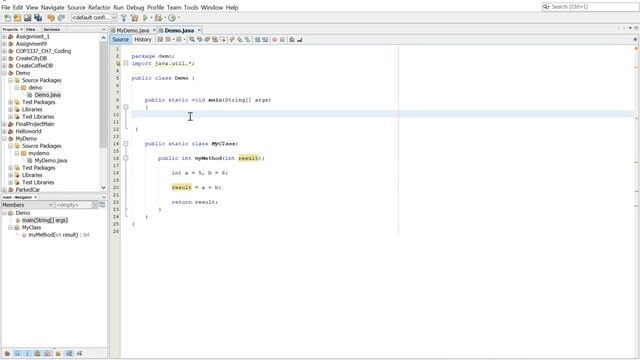This screenshot has height=360, width=640.
Task: Click Find Previous Occurrence editor icon
Action: tap(200, 40)
